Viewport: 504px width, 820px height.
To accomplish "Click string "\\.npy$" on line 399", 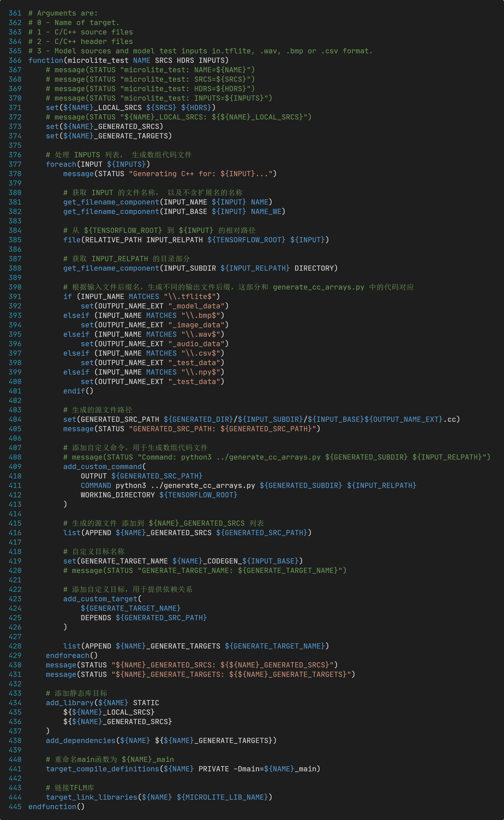I will click(x=201, y=372).
